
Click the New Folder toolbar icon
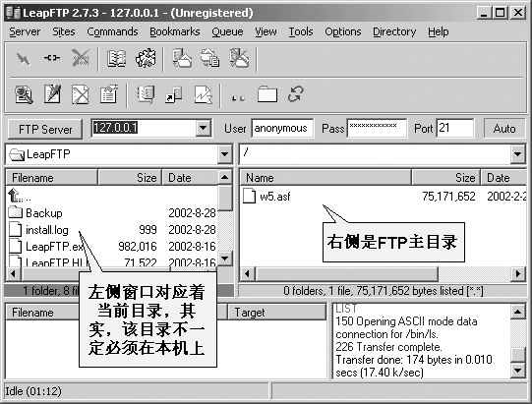pyautogui.click(x=267, y=94)
